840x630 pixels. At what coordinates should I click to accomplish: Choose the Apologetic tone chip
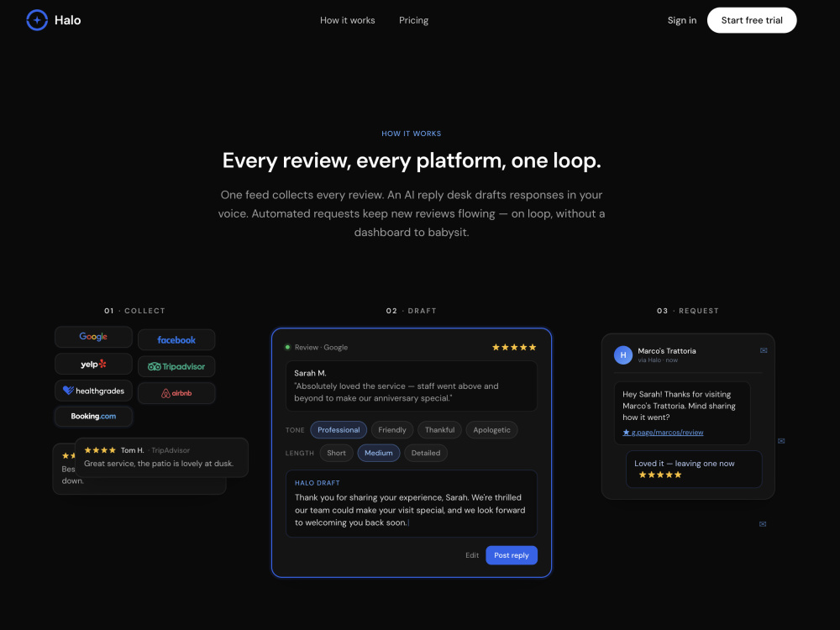491,429
